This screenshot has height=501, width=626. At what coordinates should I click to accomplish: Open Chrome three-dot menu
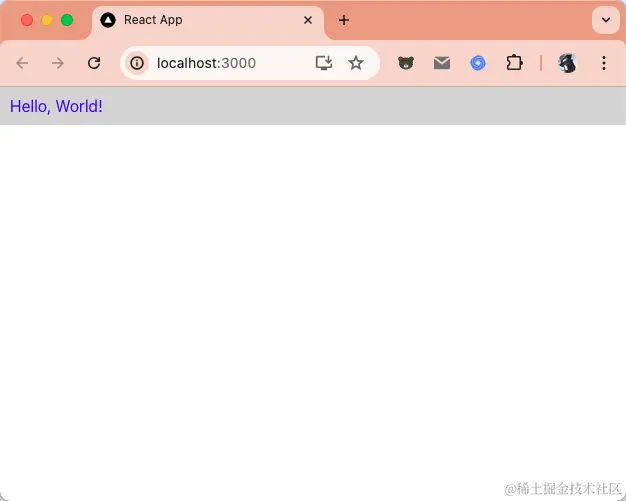pyautogui.click(x=604, y=63)
